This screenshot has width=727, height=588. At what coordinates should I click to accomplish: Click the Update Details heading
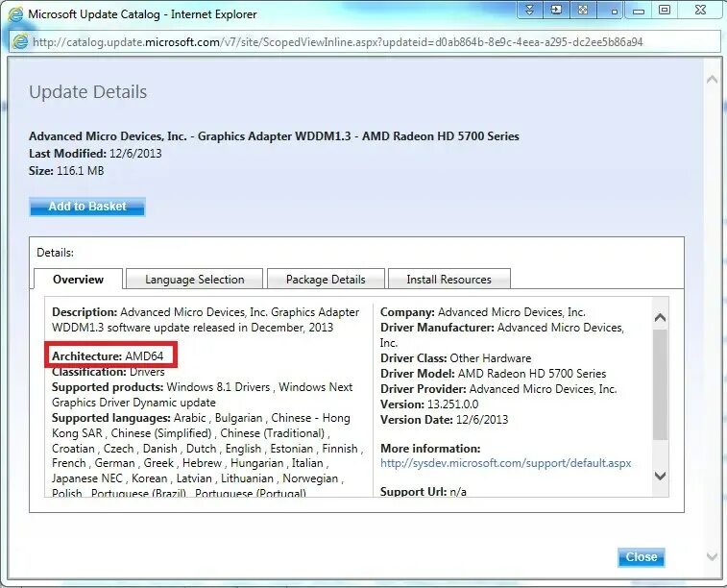pos(87,92)
